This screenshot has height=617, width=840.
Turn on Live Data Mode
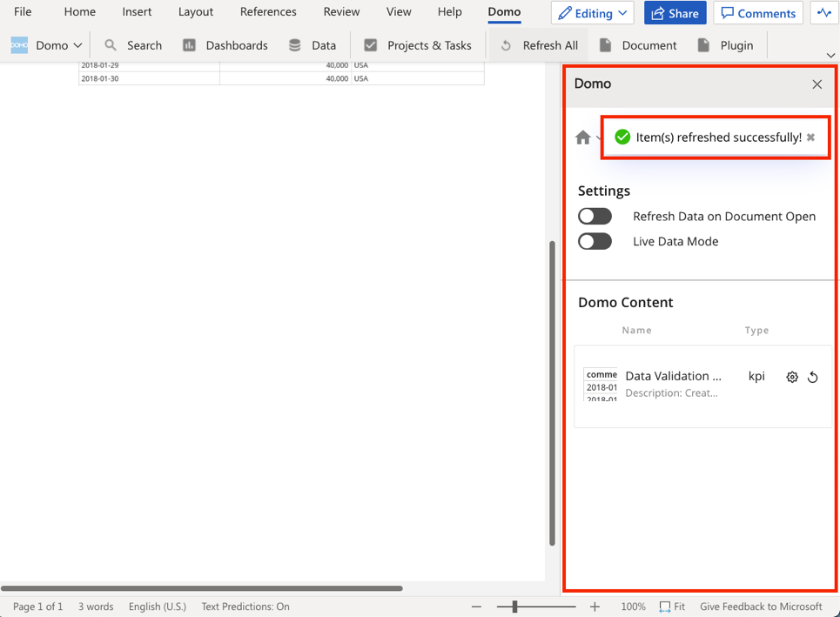click(x=595, y=241)
